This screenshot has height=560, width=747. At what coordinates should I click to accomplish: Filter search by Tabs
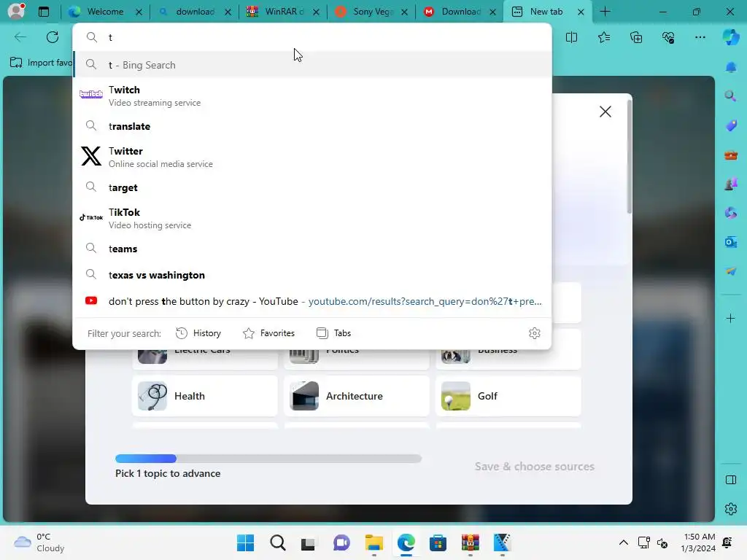point(333,332)
